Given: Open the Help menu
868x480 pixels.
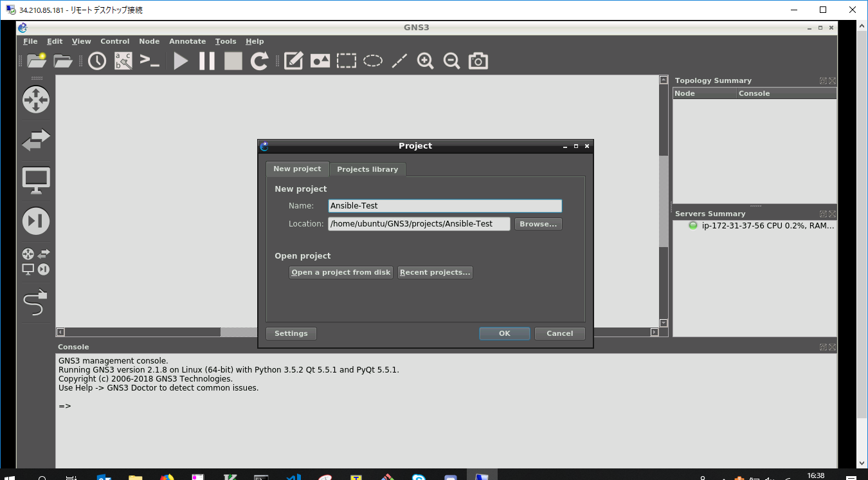Looking at the screenshot, I should click(255, 41).
